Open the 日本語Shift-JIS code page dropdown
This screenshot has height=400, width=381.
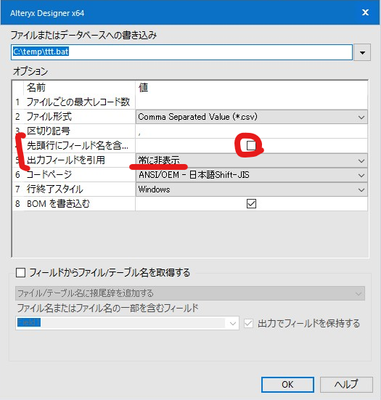click(252, 175)
